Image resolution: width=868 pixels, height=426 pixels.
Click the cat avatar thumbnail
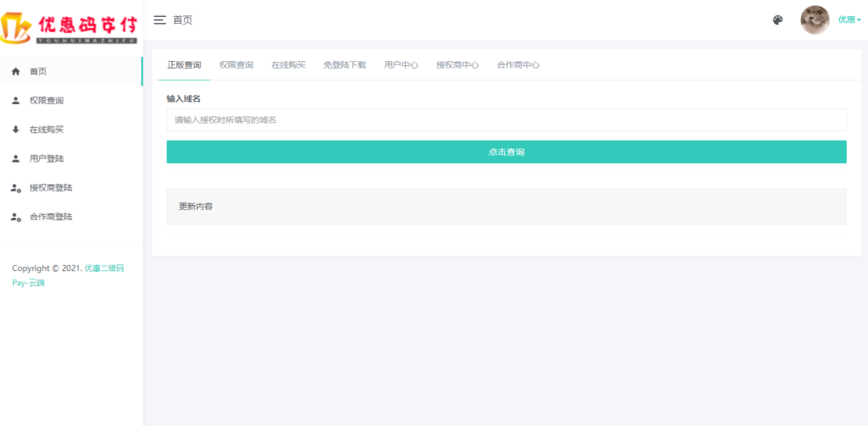pyautogui.click(x=815, y=19)
